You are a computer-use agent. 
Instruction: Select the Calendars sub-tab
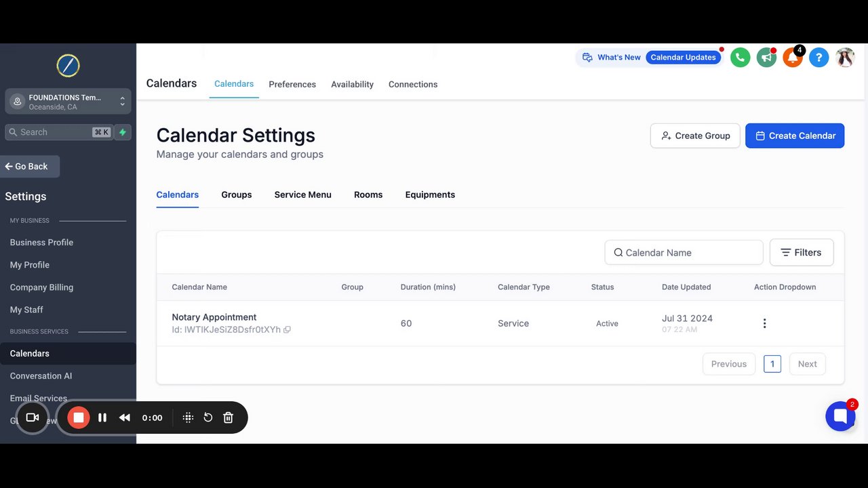tap(178, 195)
